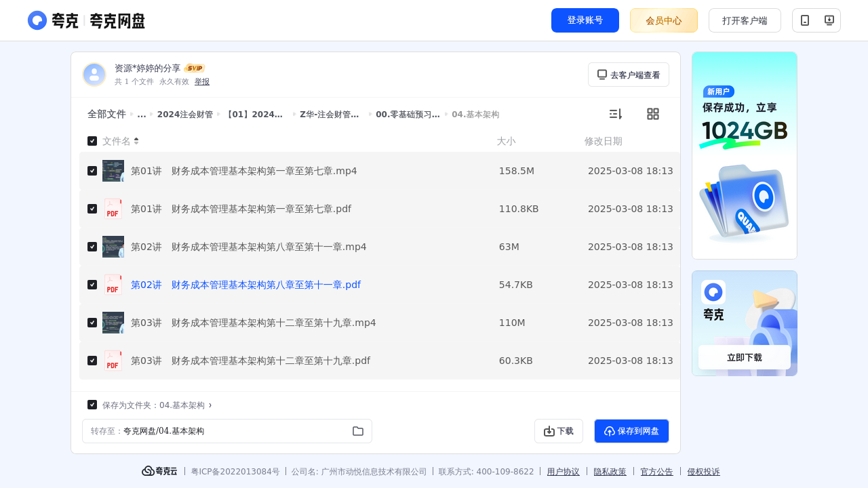The image size is (868, 488).
Task: Open 侵权投诉 footer link
Action: click(x=704, y=472)
